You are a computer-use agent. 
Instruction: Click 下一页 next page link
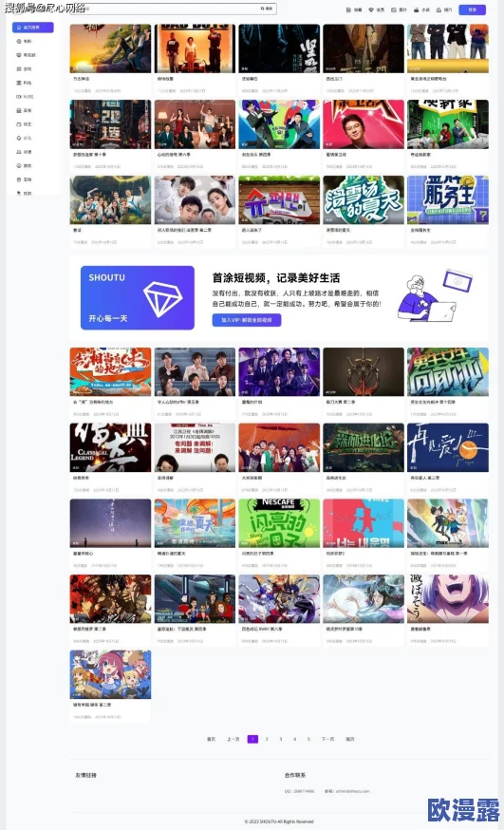point(327,739)
